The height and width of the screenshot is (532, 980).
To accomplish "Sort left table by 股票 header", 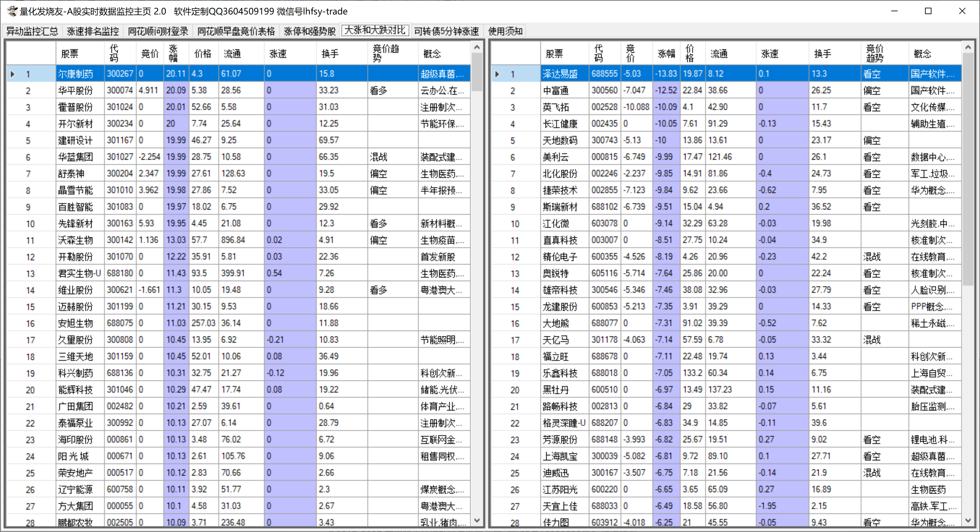I will click(80, 54).
